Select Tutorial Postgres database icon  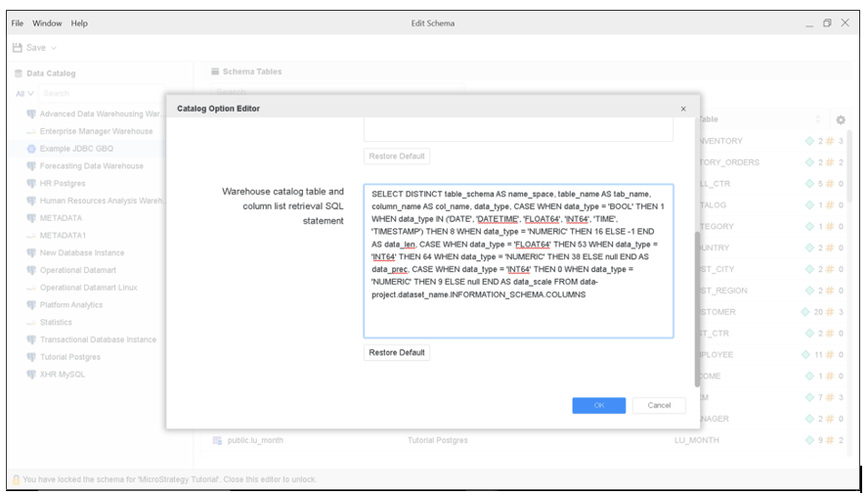click(x=31, y=357)
